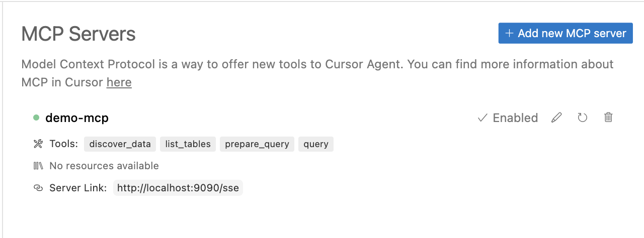Click the chain link icon
644x238 pixels.
coord(38,188)
